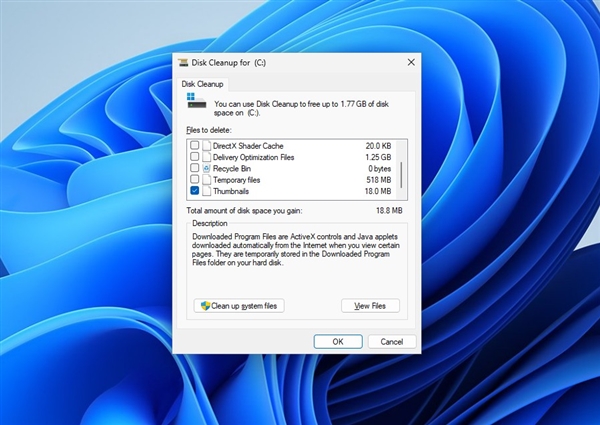Click the drive icon beside the cleanup message

pyautogui.click(x=196, y=100)
